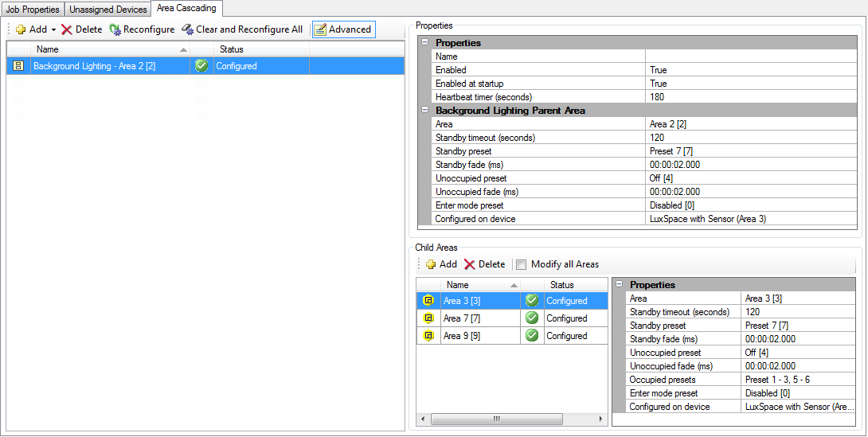Click Add in the Child Areas toolbar
Viewport: 868px width, 437px height.
point(440,264)
